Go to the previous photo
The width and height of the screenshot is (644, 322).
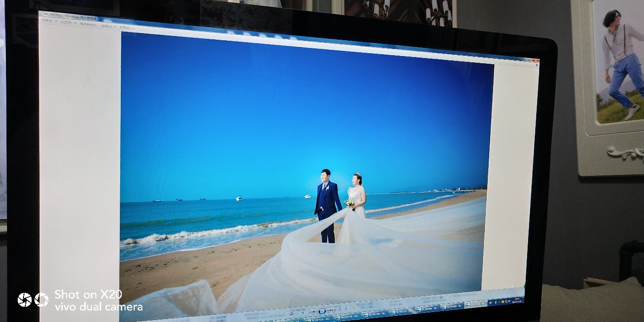click(313, 311)
